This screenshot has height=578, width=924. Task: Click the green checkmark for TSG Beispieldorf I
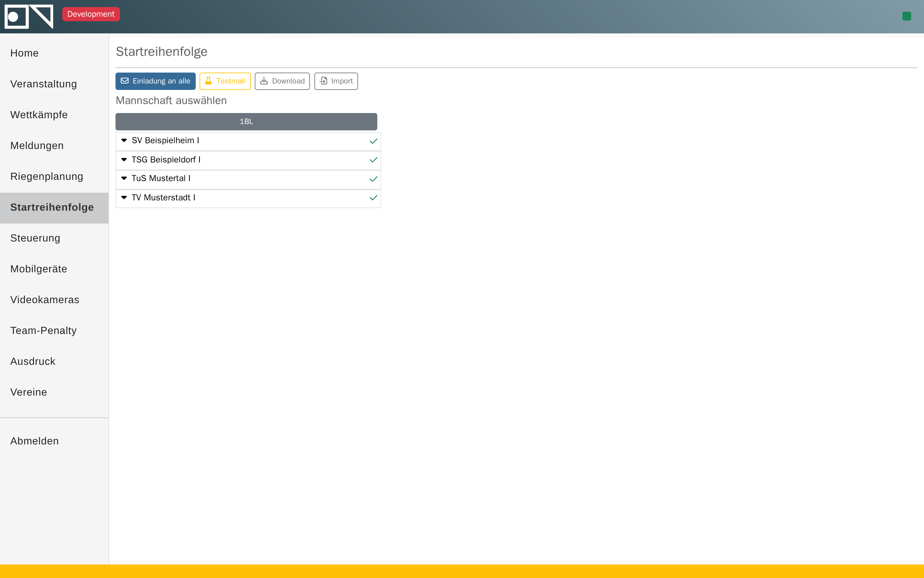pos(373,160)
